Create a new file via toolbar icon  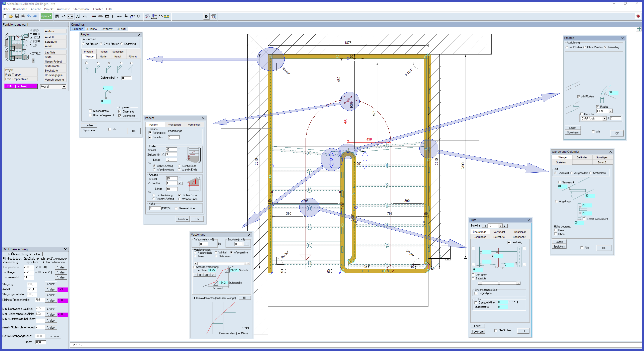click(x=5, y=16)
